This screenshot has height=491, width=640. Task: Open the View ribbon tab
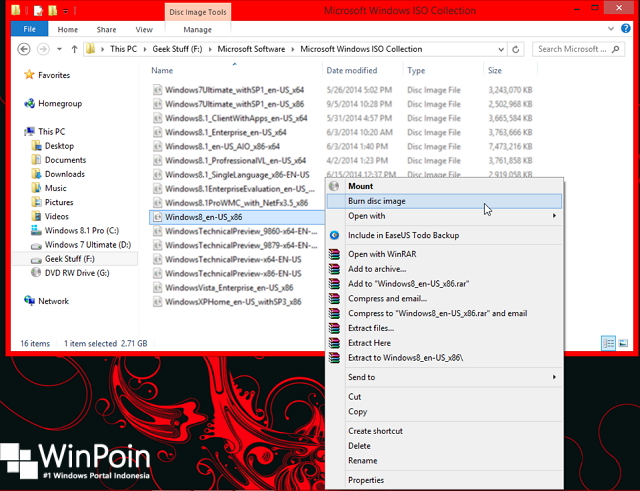point(144,29)
